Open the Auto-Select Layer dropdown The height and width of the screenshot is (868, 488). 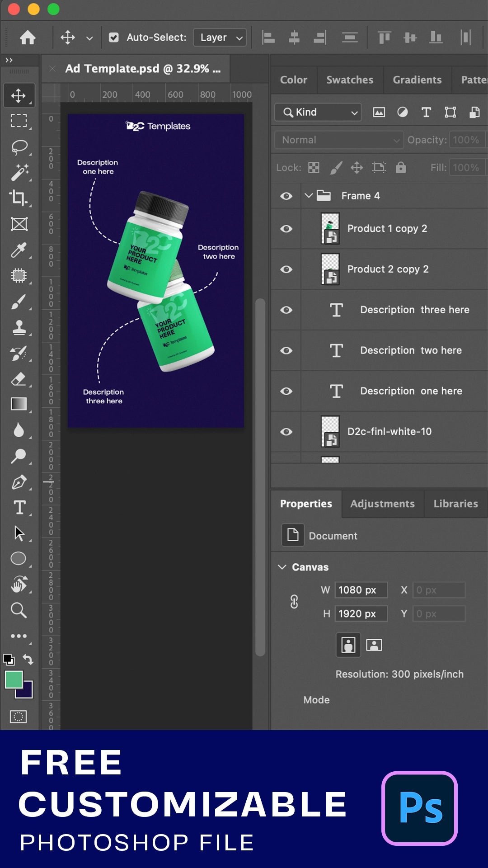220,38
